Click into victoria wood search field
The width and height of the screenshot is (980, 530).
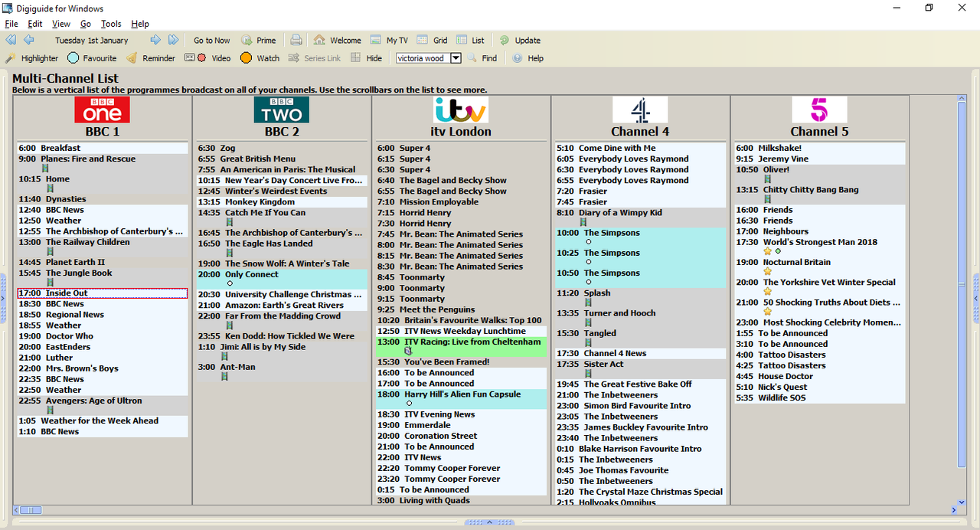[423, 58]
